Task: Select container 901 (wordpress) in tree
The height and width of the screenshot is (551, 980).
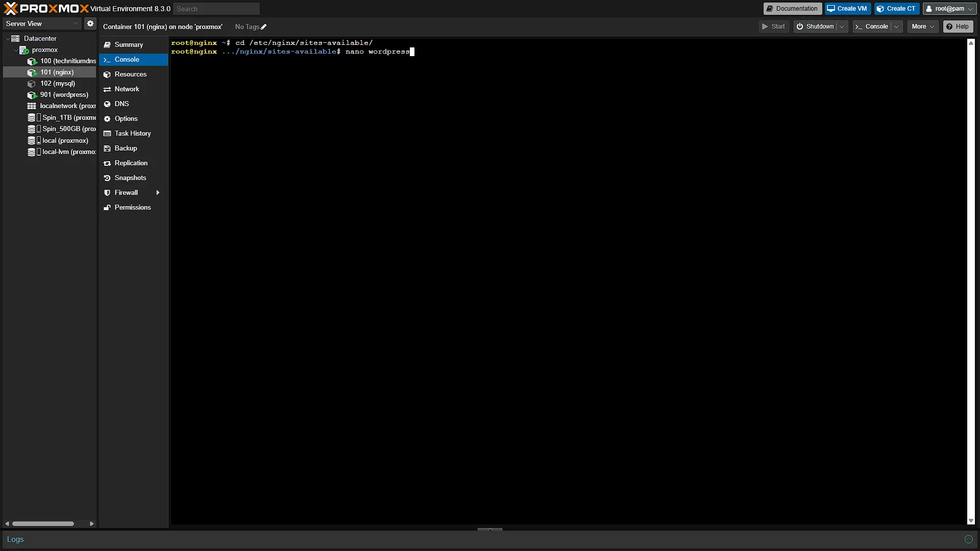Action: tap(64, 95)
